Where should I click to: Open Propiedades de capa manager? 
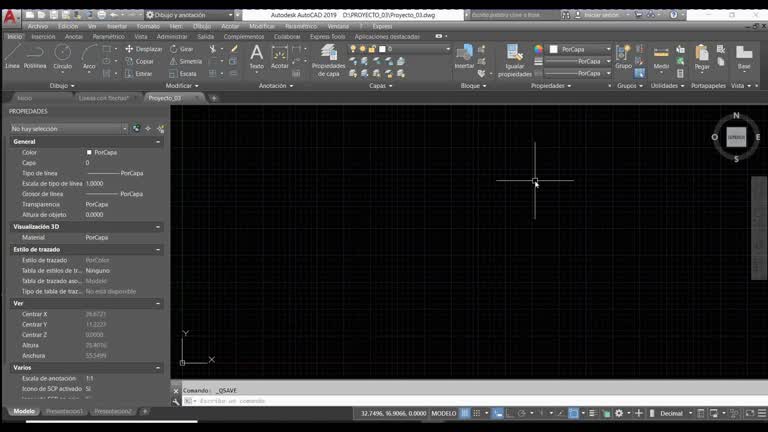[x=328, y=60]
